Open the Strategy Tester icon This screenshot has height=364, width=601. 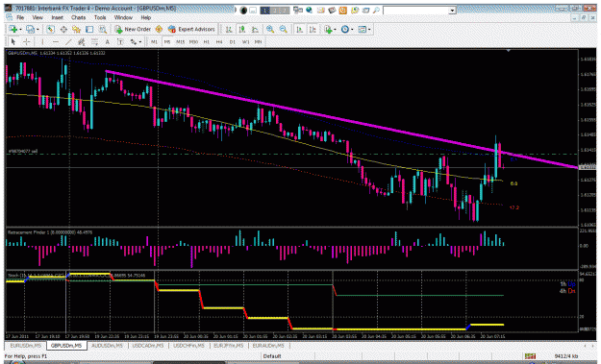click(102, 29)
